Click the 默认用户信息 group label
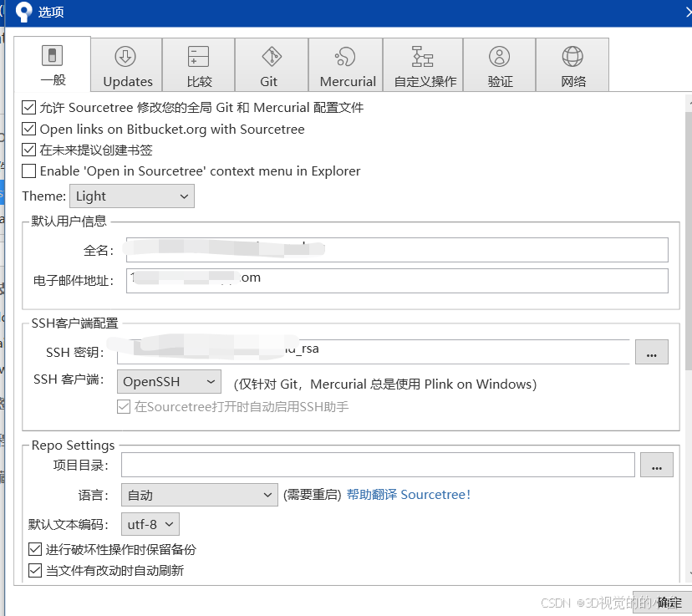 69,221
